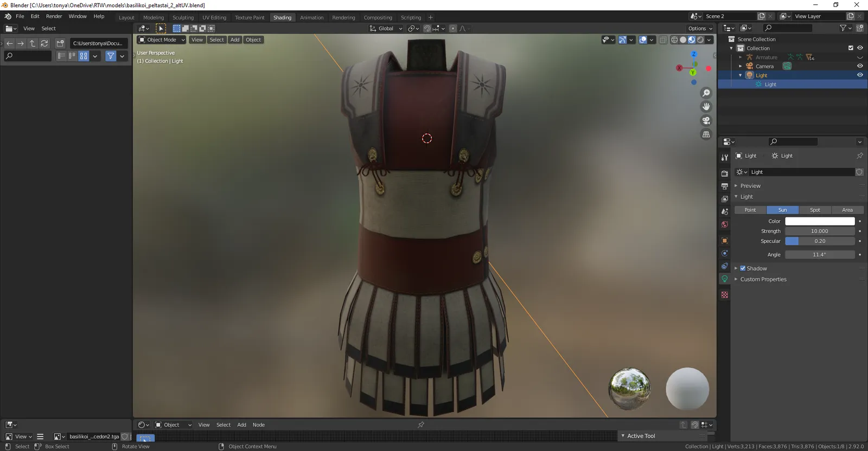
Task: Open the viewport shading options dropdown
Action: tap(709, 40)
